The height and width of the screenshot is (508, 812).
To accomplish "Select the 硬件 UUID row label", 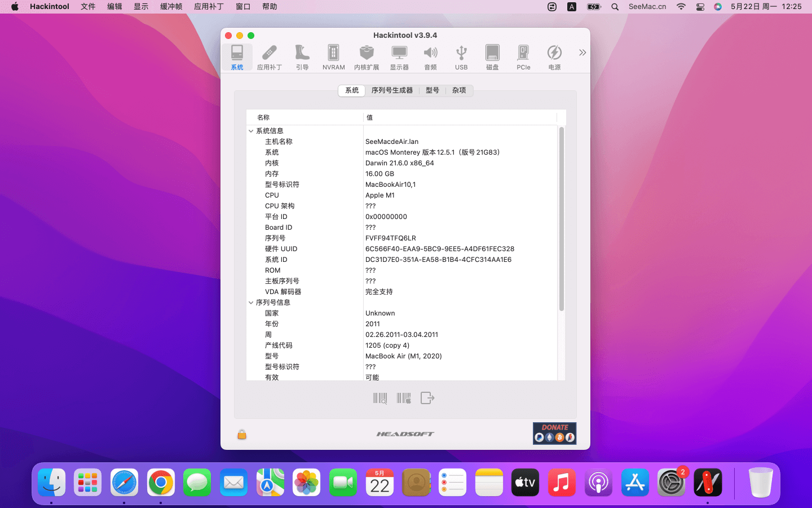I will pyautogui.click(x=281, y=249).
